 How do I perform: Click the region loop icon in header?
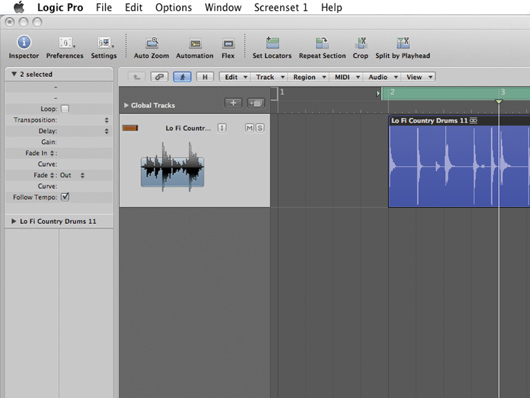pos(474,121)
